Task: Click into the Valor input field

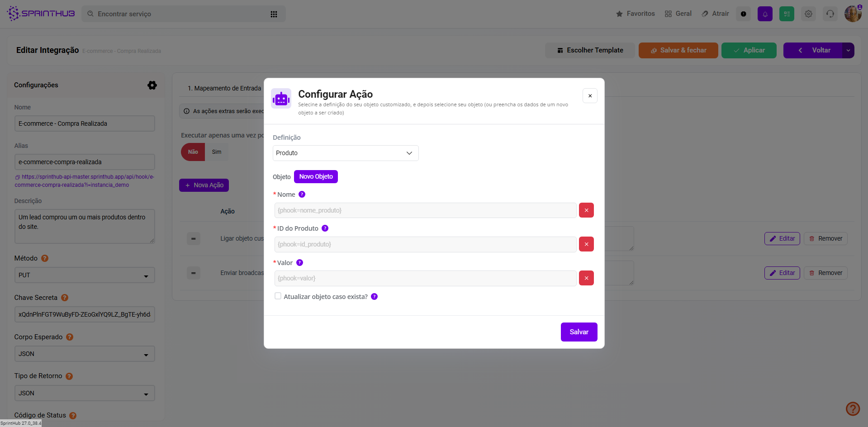Action: 425,278
